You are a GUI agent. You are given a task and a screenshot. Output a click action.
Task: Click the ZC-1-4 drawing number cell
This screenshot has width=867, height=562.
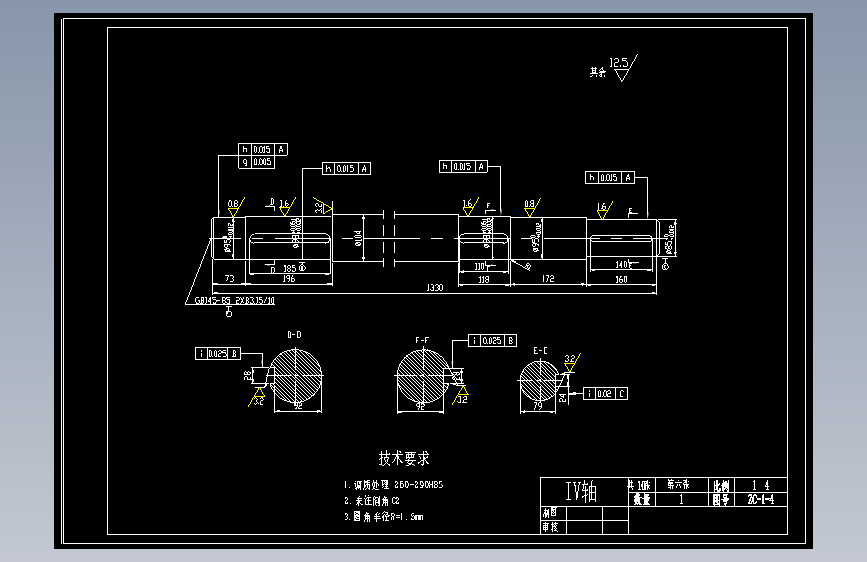point(761,499)
